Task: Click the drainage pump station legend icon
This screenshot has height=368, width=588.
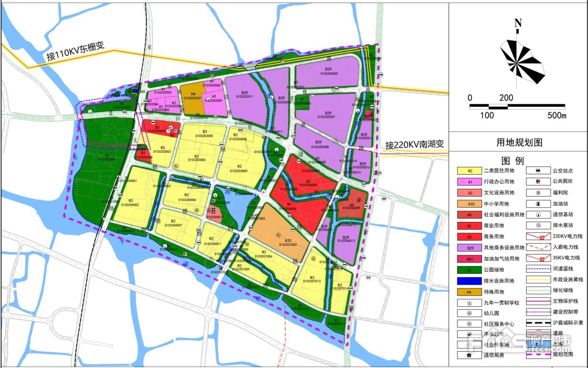Action: 538,225
